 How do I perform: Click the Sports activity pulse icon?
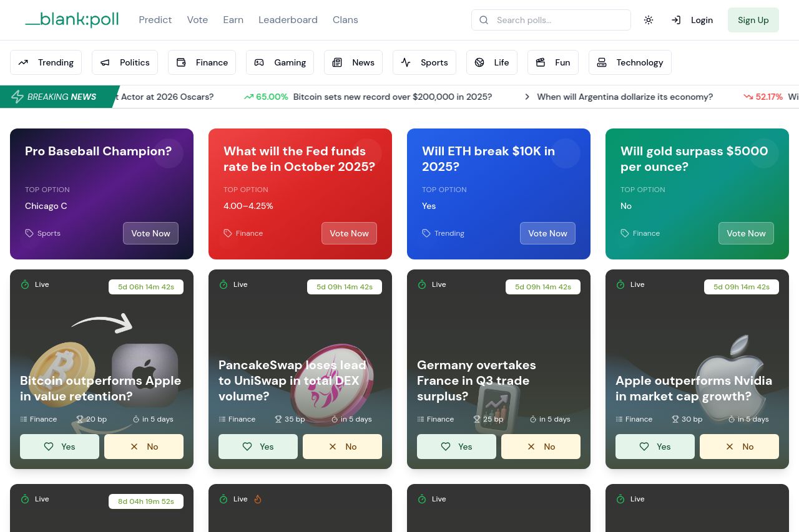(406, 62)
